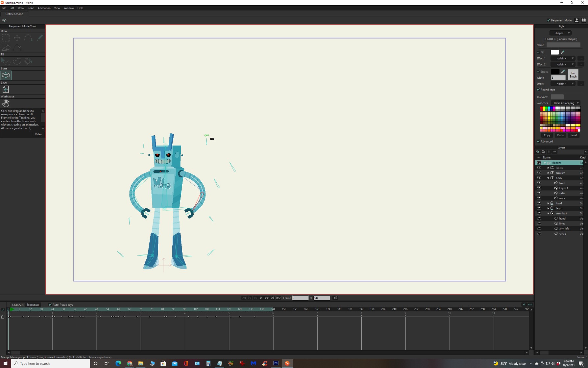Click the Copy style button
Screen dimensions: 588x368
[547, 135]
